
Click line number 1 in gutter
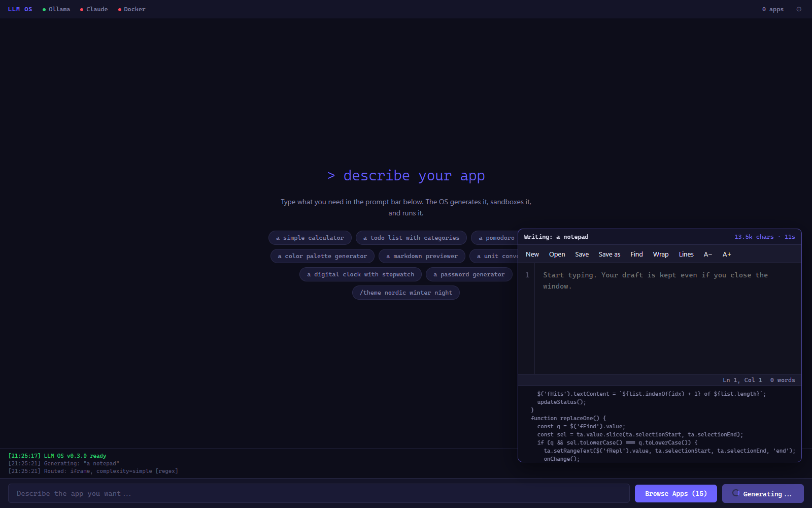click(x=527, y=275)
